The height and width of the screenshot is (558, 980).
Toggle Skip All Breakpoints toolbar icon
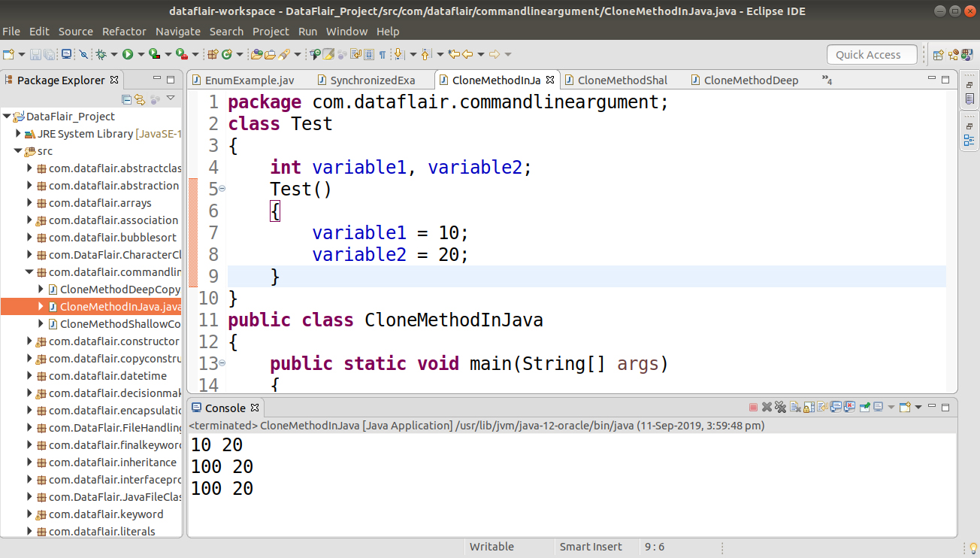84,54
